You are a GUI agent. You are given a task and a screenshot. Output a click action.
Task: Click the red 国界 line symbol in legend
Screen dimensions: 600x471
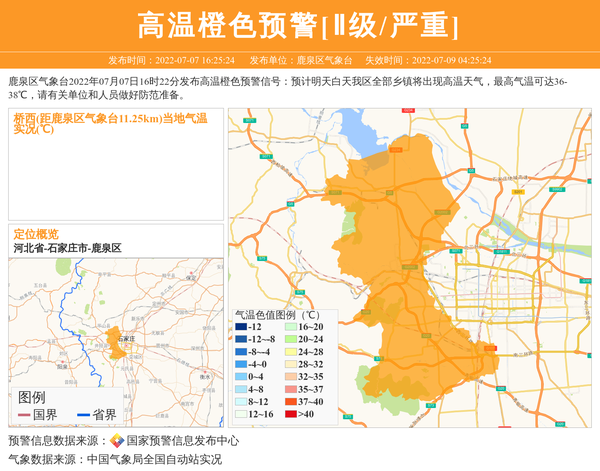coord(24,415)
